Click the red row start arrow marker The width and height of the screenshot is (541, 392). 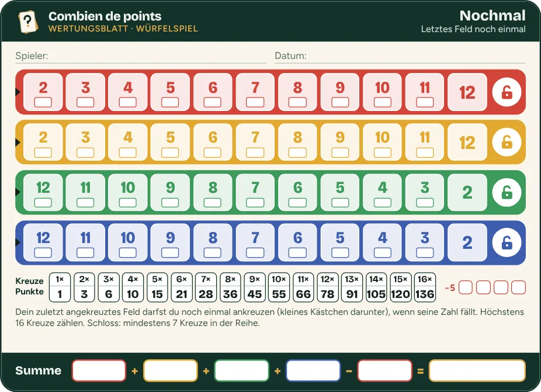[x=18, y=92]
